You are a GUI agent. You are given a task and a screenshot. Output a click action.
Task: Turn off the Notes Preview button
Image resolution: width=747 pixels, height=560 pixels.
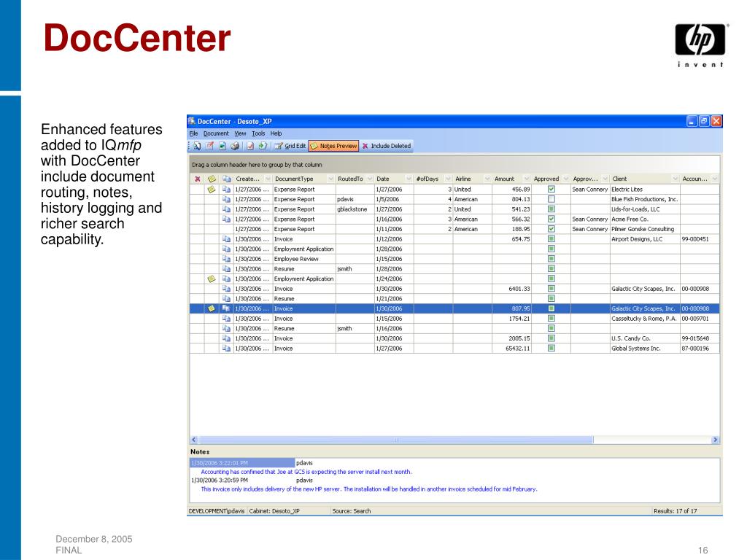click(333, 146)
